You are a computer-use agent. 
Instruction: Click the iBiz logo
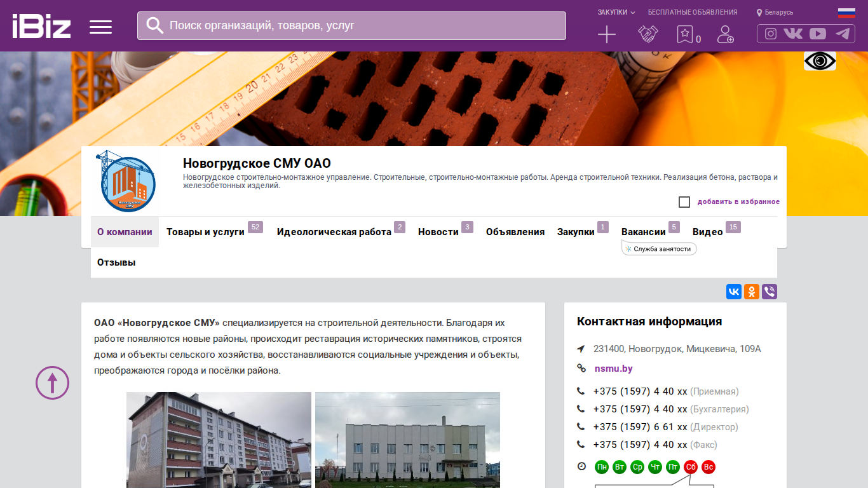[x=41, y=26]
